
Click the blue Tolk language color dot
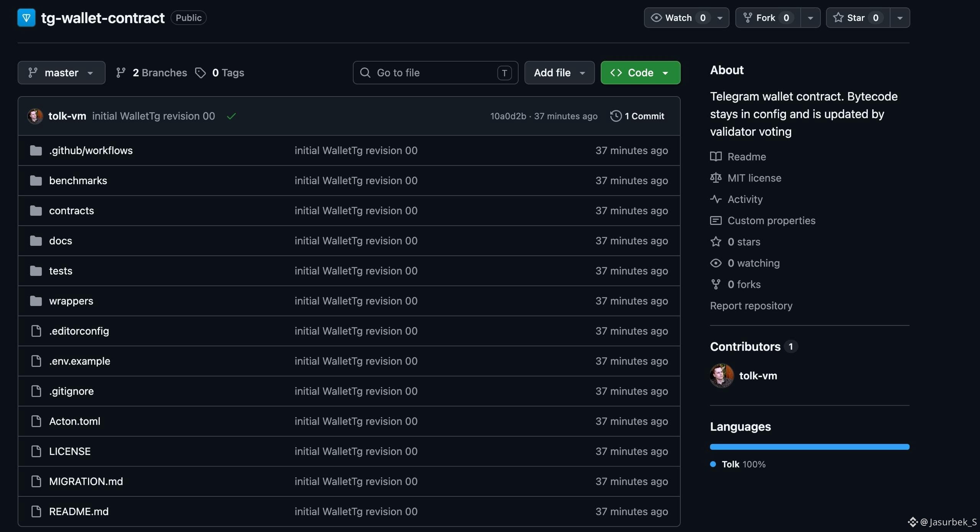[713, 464]
